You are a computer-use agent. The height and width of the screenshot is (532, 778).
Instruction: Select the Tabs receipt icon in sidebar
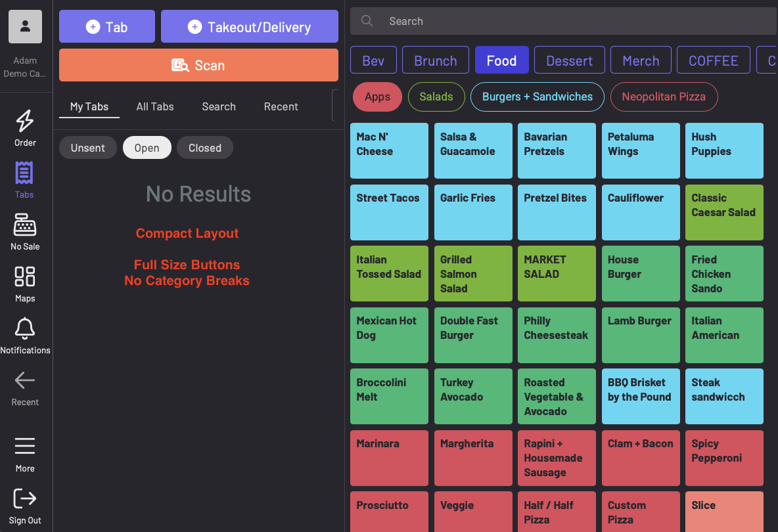tap(25, 173)
